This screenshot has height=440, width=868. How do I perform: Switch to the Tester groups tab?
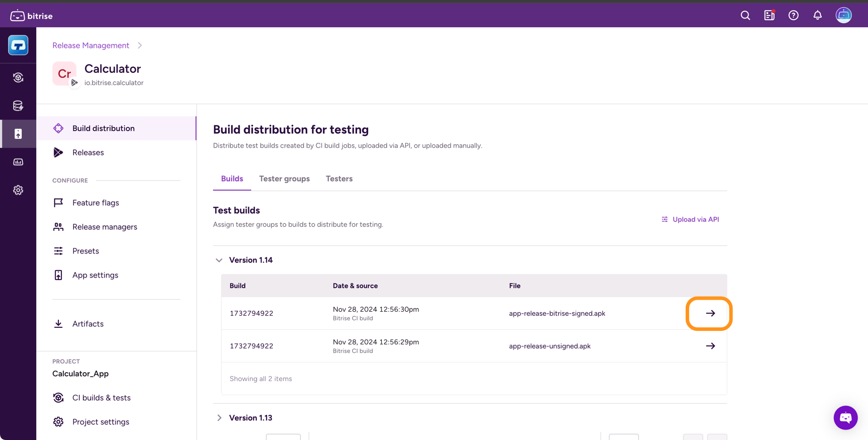click(284, 179)
